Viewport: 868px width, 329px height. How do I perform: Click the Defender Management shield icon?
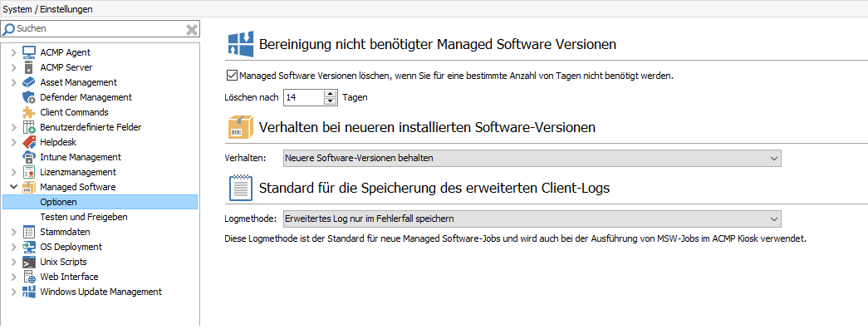[29, 97]
